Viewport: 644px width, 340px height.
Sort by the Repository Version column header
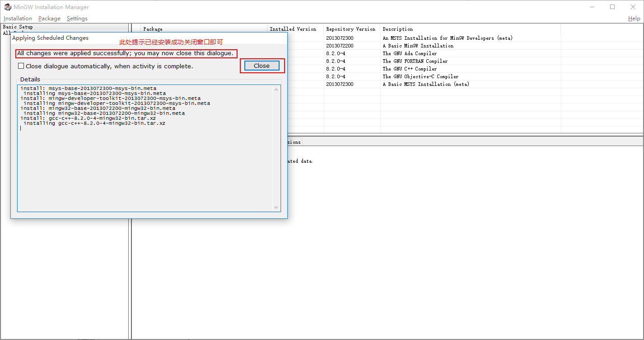click(352, 29)
